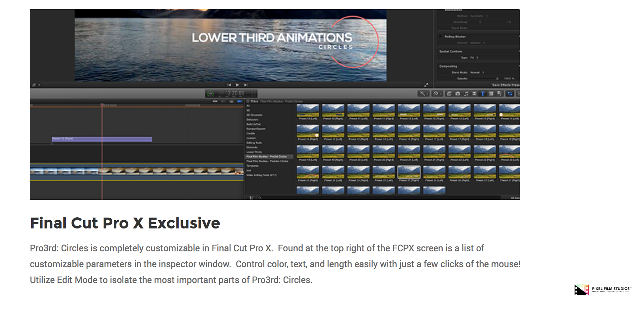Select the All titles category

[248, 106]
